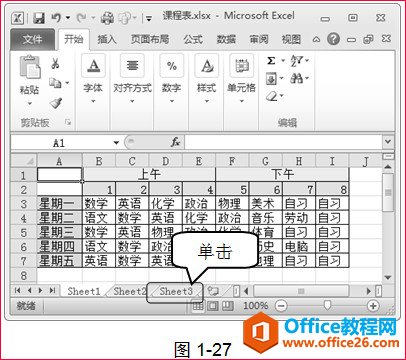
Task: Open the 文件 tab
Action: click(32, 40)
